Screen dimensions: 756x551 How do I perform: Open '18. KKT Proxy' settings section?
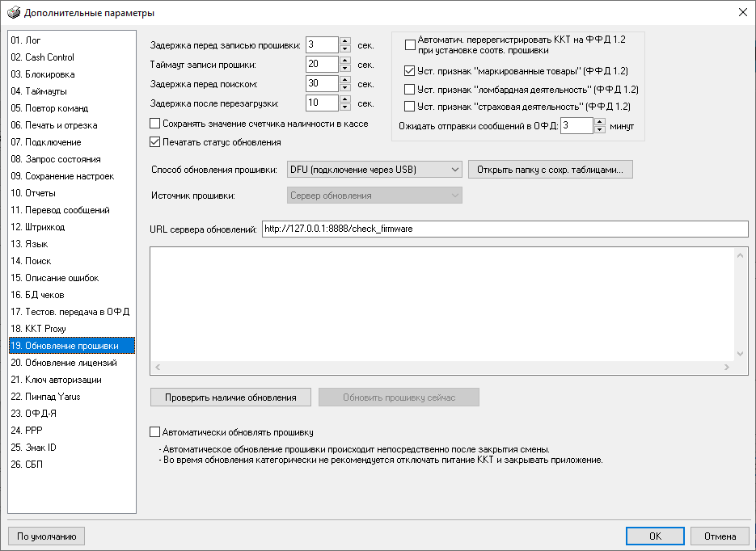click(x=39, y=329)
